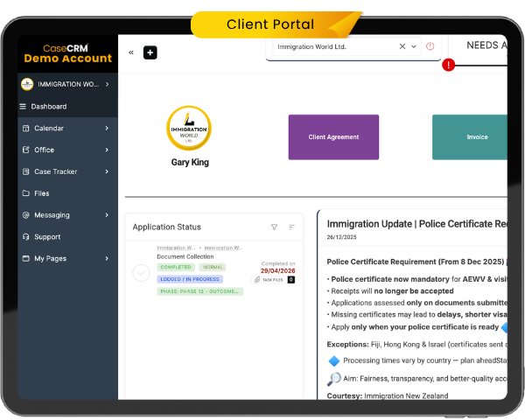Open the TASK FILES attachment button
Image resolution: width=525 pixels, height=420 pixels.
coord(272,280)
